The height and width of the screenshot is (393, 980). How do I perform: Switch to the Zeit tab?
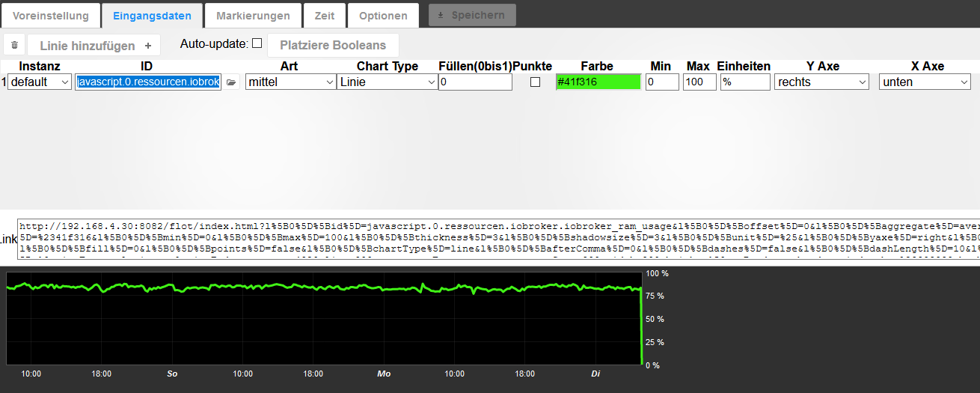[x=325, y=15]
